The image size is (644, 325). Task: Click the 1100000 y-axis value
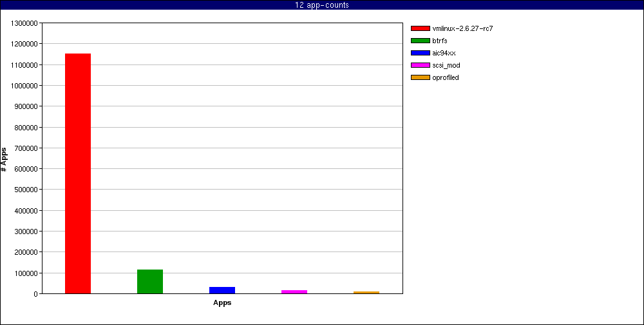tap(24, 65)
